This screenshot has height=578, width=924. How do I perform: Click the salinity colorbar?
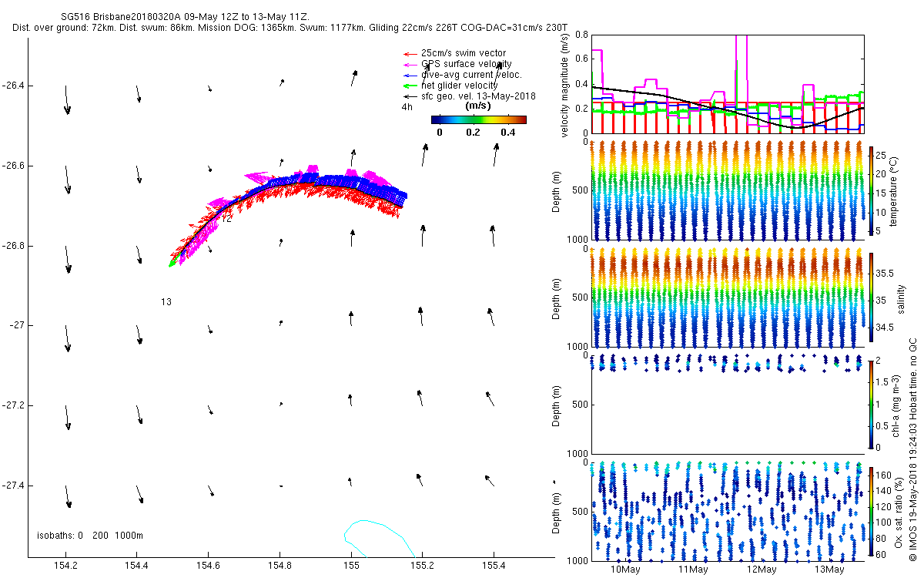pos(871,297)
